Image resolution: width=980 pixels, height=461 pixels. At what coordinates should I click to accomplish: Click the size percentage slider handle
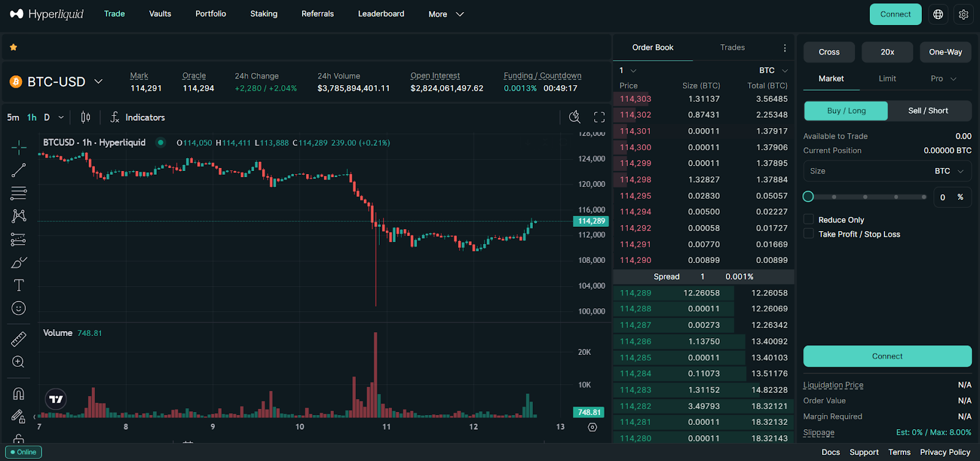click(x=809, y=197)
